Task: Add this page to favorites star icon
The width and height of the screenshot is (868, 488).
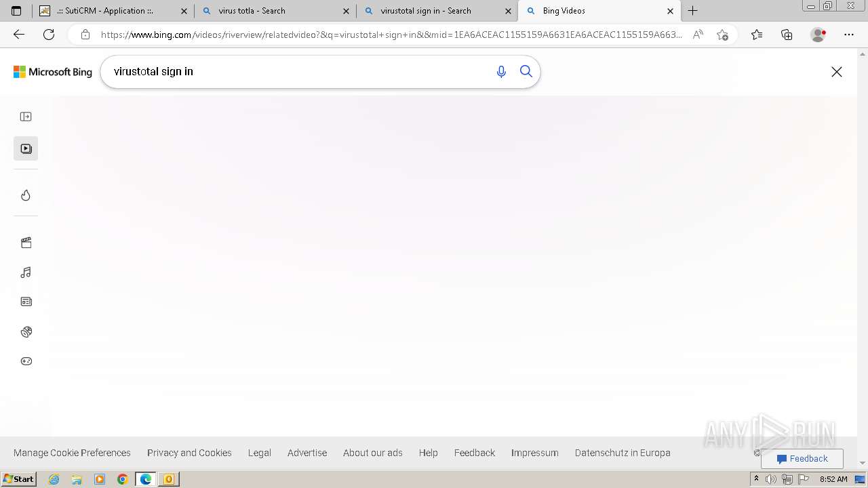Action: [x=722, y=35]
